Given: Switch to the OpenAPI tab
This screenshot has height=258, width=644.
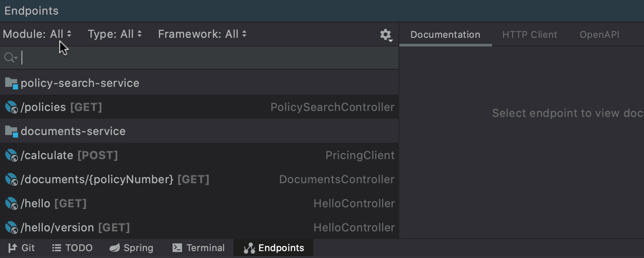Looking at the screenshot, I should (x=599, y=35).
